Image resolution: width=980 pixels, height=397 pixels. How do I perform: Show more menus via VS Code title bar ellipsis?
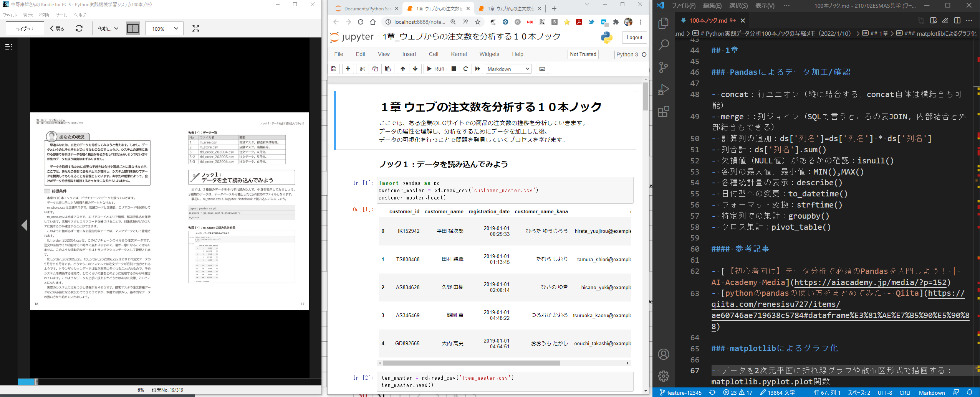[x=786, y=5]
